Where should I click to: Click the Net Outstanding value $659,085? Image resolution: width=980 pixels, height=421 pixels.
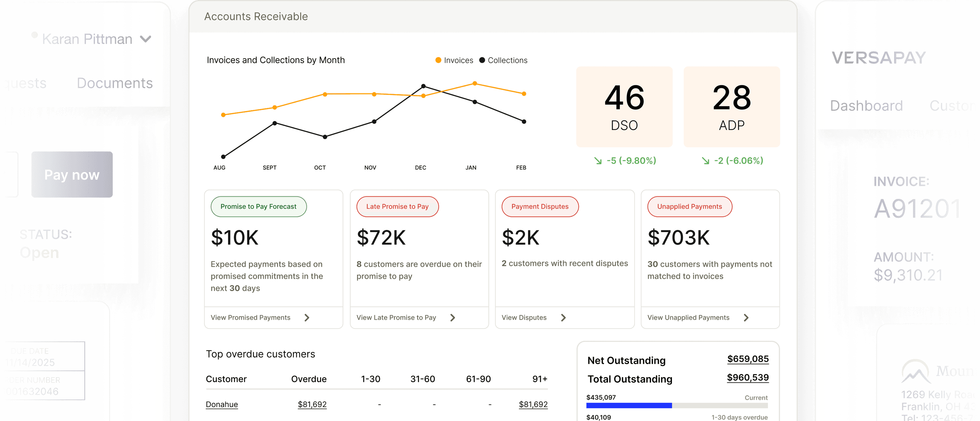(x=748, y=359)
